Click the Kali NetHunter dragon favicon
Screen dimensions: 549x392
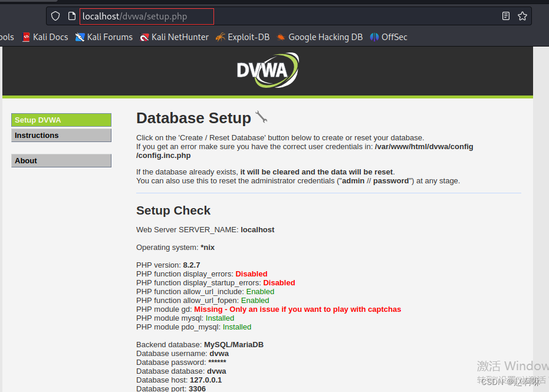coord(144,37)
